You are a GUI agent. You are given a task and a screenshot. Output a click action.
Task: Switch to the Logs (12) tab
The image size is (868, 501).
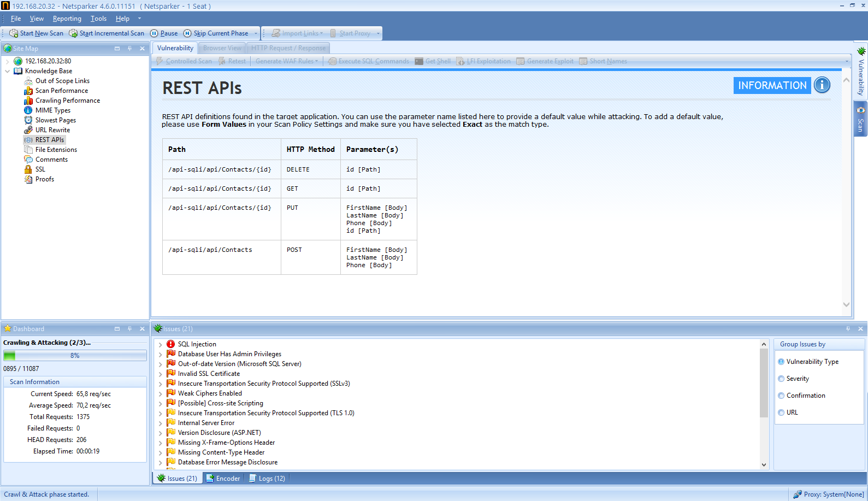point(267,479)
